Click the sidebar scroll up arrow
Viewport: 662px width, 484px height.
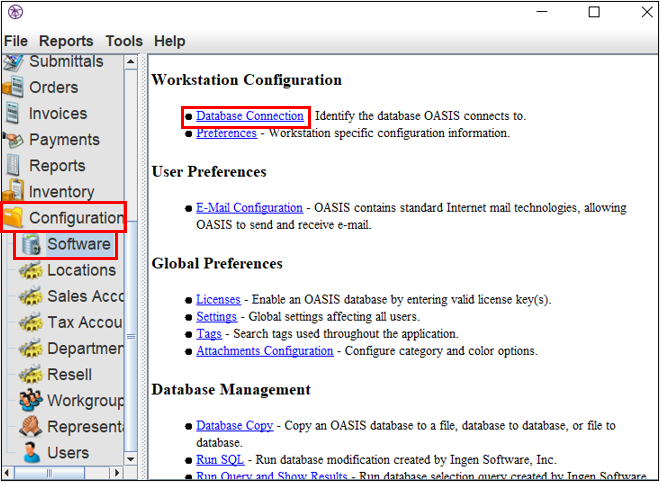click(131, 62)
